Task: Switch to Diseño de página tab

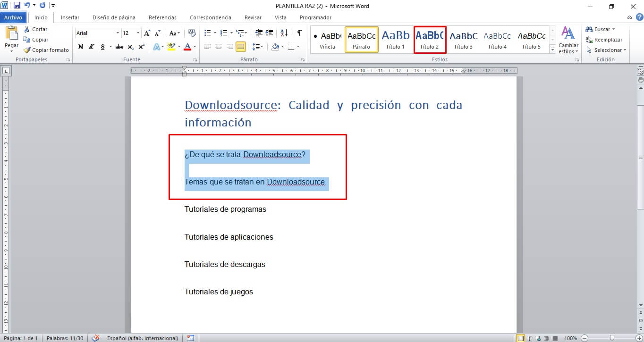Action: (114, 17)
